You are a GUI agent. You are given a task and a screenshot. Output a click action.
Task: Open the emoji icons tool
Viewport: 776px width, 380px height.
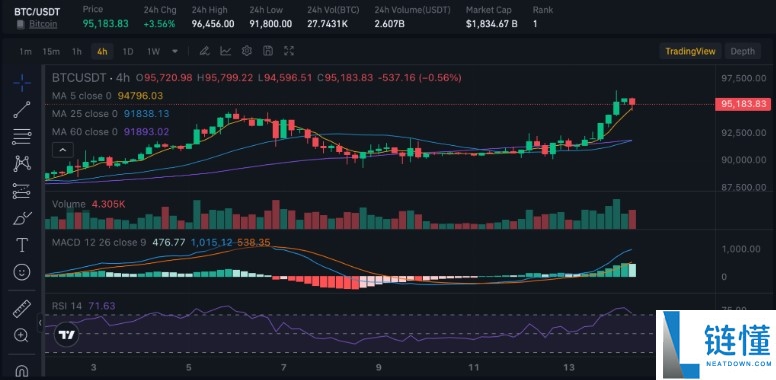[x=22, y=272]
